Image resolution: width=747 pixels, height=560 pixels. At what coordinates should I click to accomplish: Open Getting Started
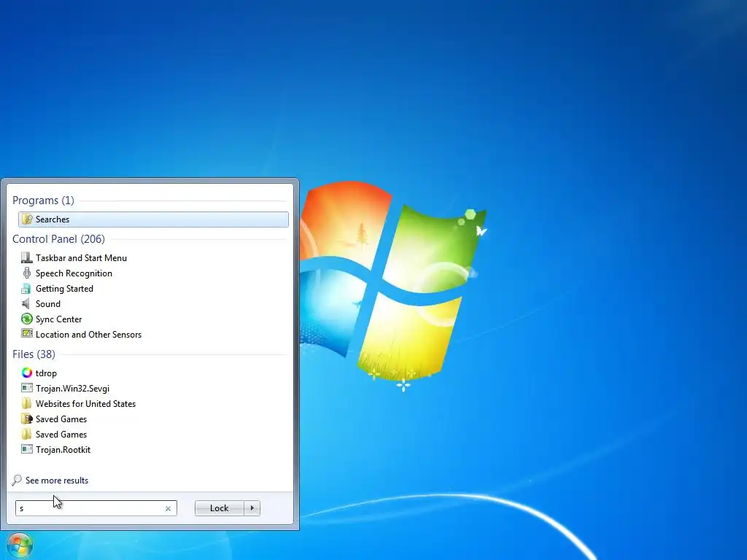(153, 289)
